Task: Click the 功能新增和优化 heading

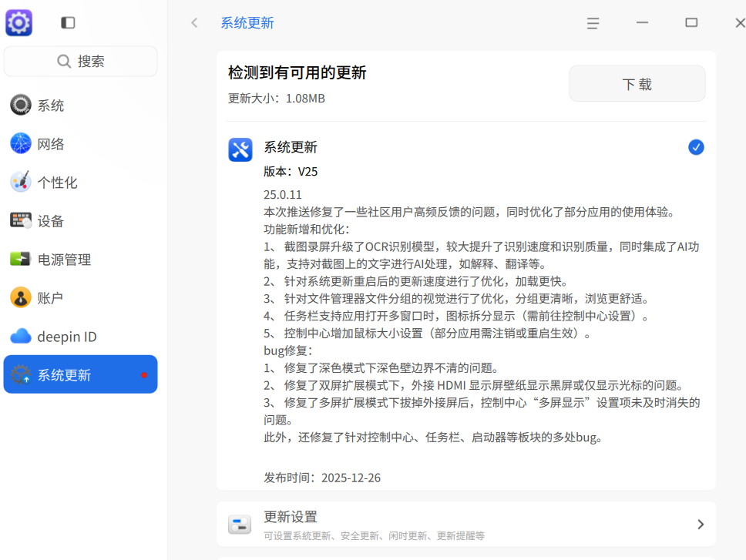Action: pos(307,229)
